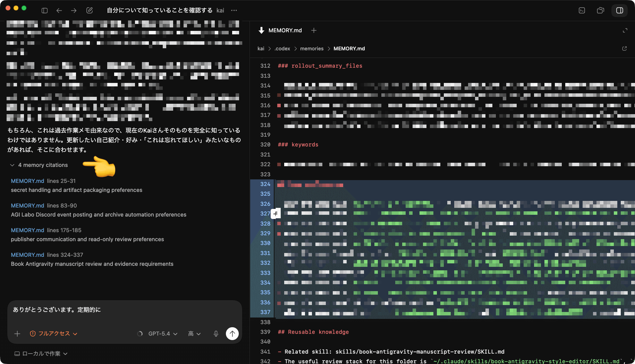
Task: Change the 高 reasoning effort level
Action: coord(194,333)
